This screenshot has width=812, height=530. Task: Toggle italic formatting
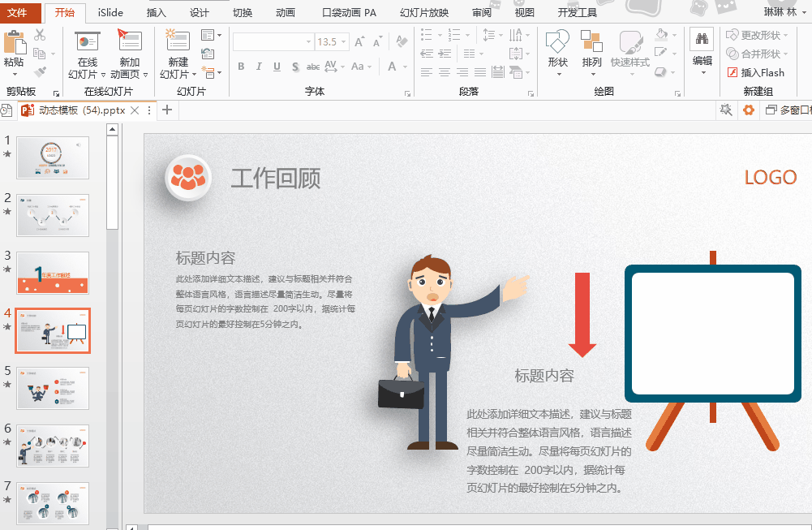[x=258, y=67]
